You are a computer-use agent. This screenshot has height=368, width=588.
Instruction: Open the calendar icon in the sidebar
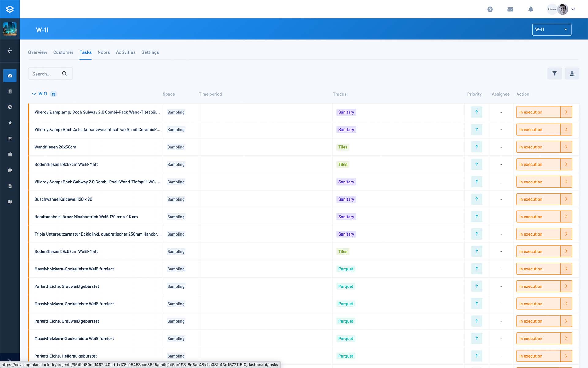tap(10, 154)
